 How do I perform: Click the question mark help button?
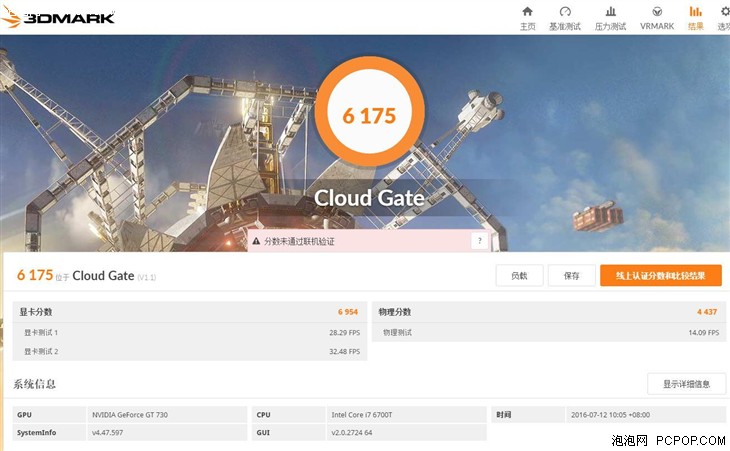[x=480, y=241]
